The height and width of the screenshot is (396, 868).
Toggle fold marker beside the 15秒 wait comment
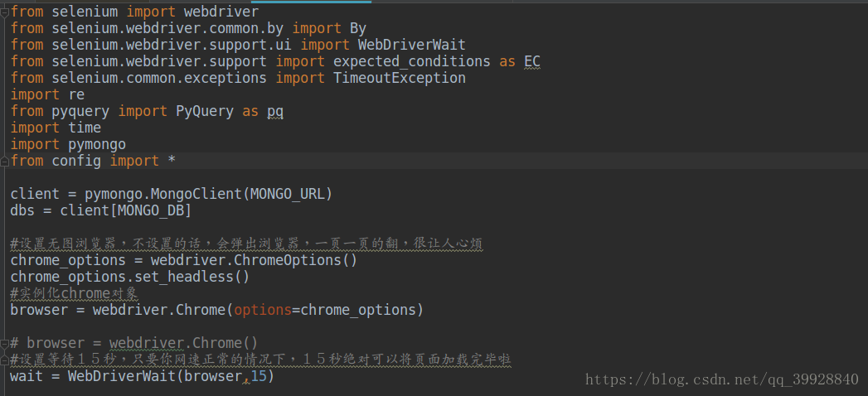tap(4, 360)
